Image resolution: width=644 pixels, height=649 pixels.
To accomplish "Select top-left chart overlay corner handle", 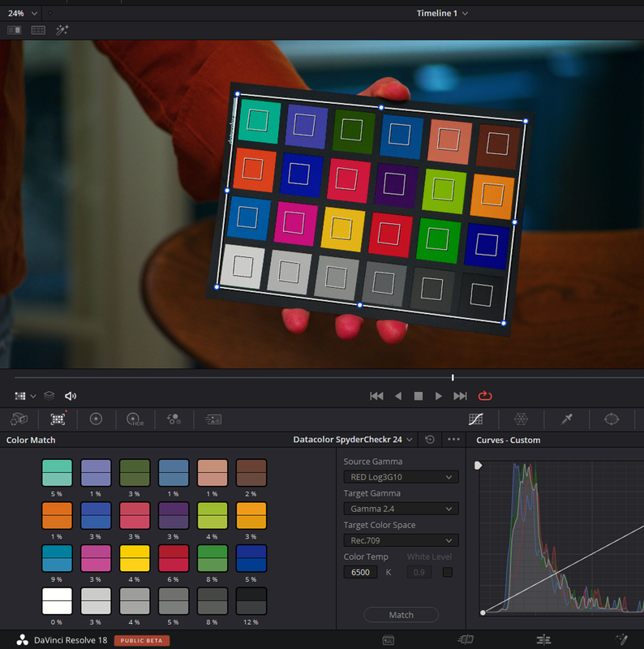I will point(238,94).
